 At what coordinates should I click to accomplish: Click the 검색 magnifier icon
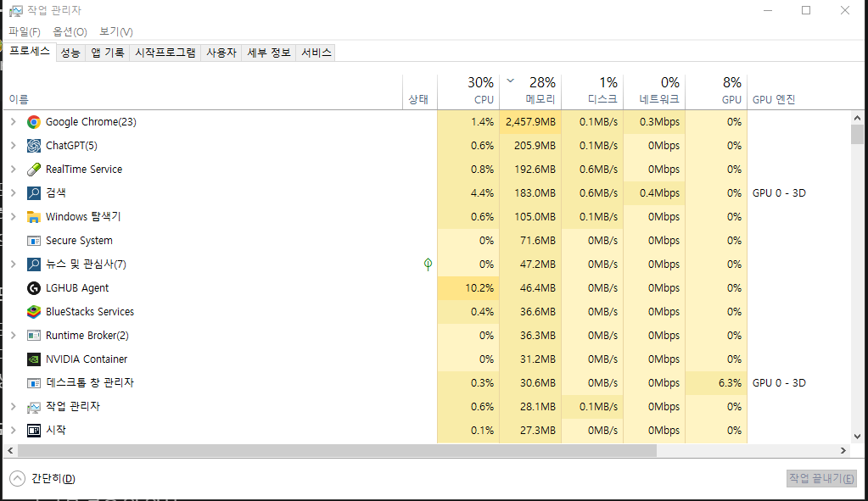34,192
